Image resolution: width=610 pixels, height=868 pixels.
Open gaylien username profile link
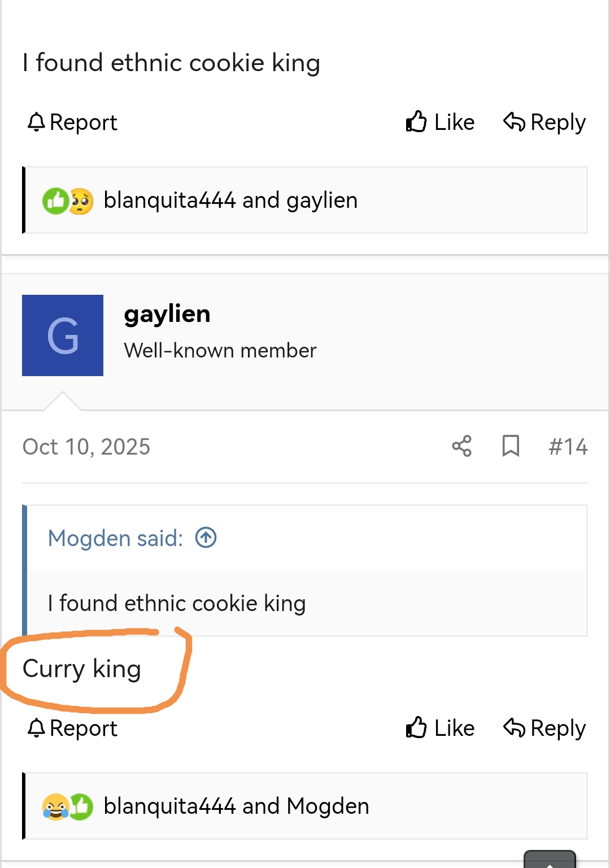[x=167, y=314]
